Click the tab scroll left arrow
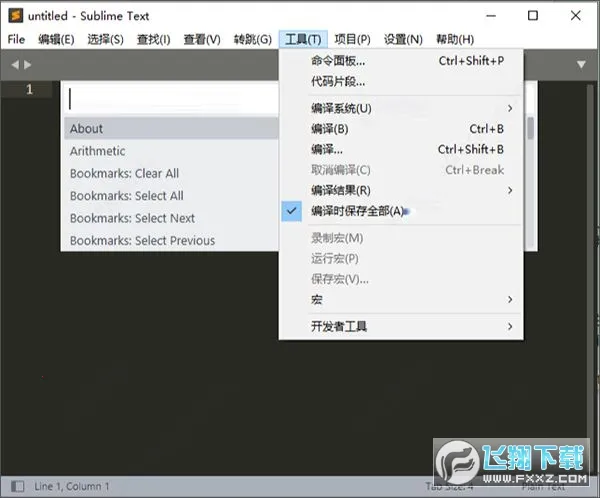Screen dimensions: 600x498 pyautogui.click(x=15, y=65)
